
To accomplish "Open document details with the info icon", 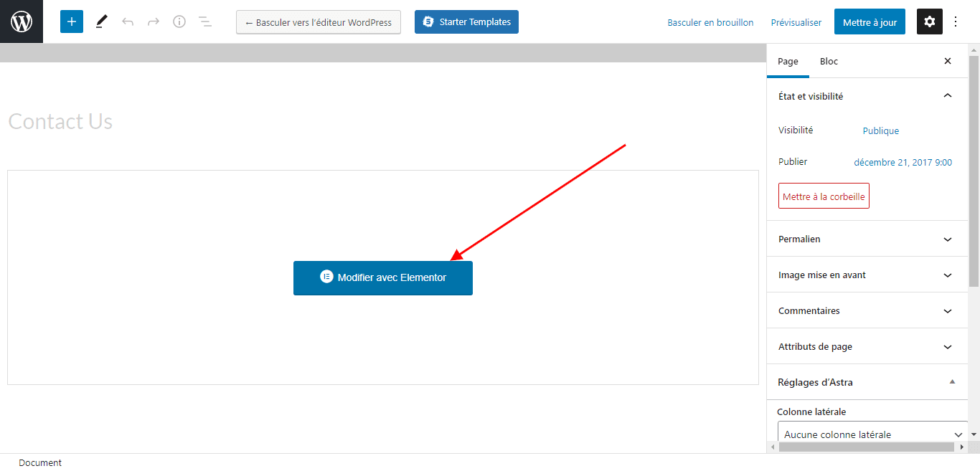I will [179, 22].
